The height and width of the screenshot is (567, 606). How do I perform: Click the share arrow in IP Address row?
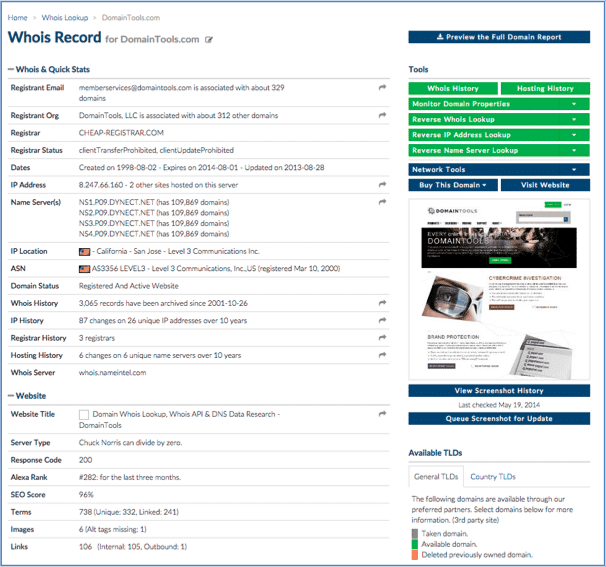382,185
